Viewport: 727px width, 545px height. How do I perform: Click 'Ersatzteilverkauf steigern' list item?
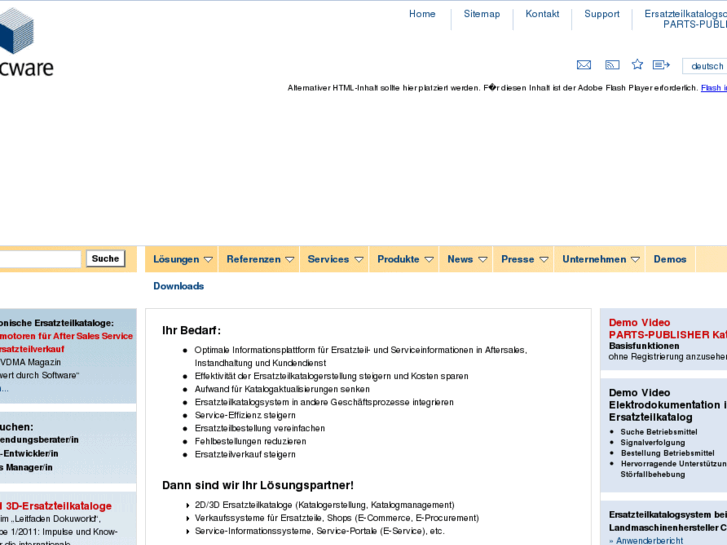point(245,454)
